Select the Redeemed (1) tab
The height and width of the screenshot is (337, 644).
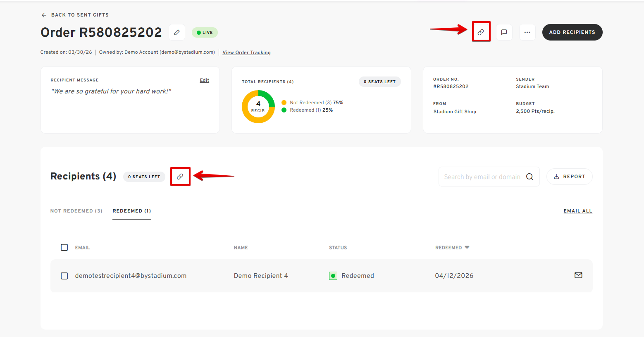coord(131,211)
